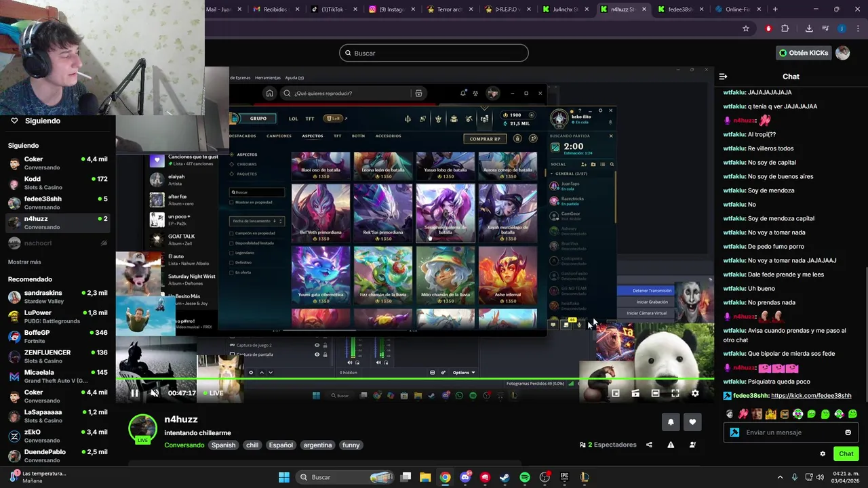Click the chat scrollbar

pos(865,333)
